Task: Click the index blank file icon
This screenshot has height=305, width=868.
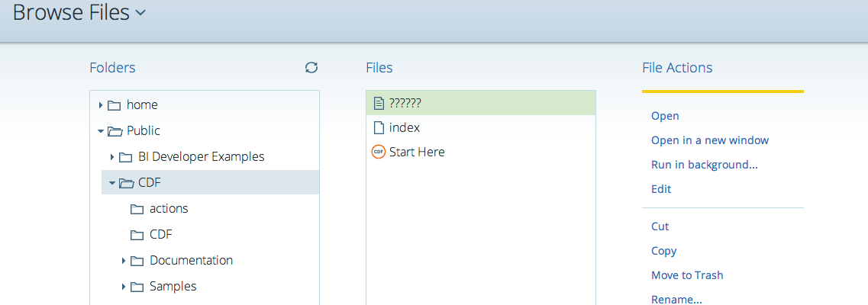Action: coord(379,127)
